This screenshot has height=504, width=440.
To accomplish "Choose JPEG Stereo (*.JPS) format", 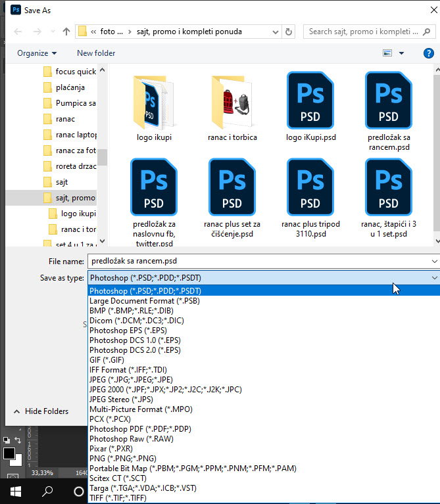I will [x=264, y=400].
